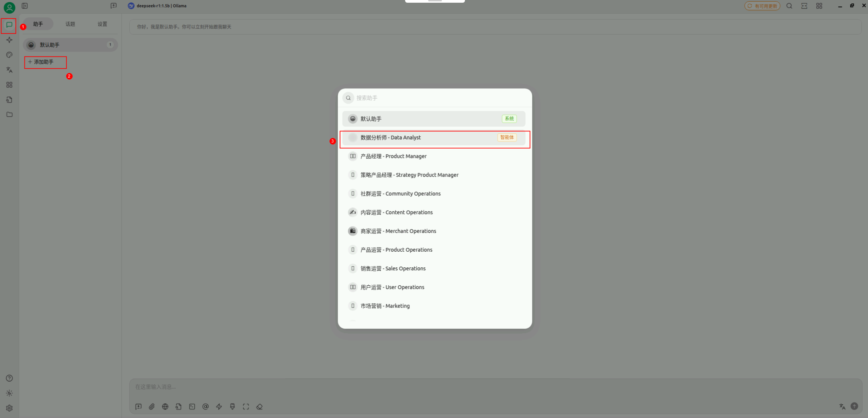Select 市场营销 - Marketing assistant
The image size is (868, 418).
tap(385, 306)
